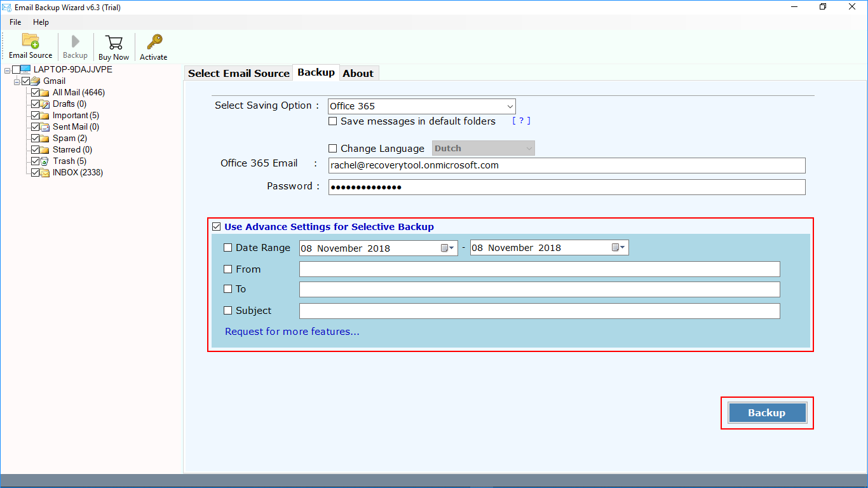Enable Save messages in default folders
Screen dimensions: 868x488
tap(333, 121)
